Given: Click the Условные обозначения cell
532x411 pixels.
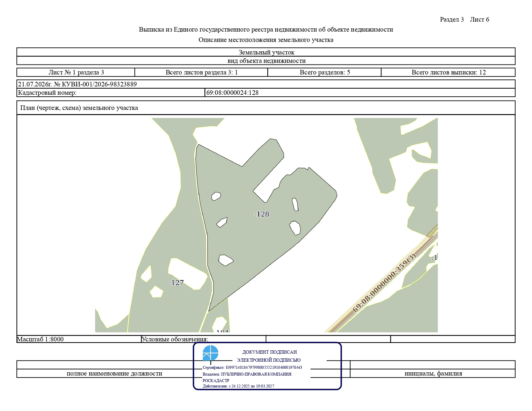Looking at the screenshot, I should [x=203, y=339].
